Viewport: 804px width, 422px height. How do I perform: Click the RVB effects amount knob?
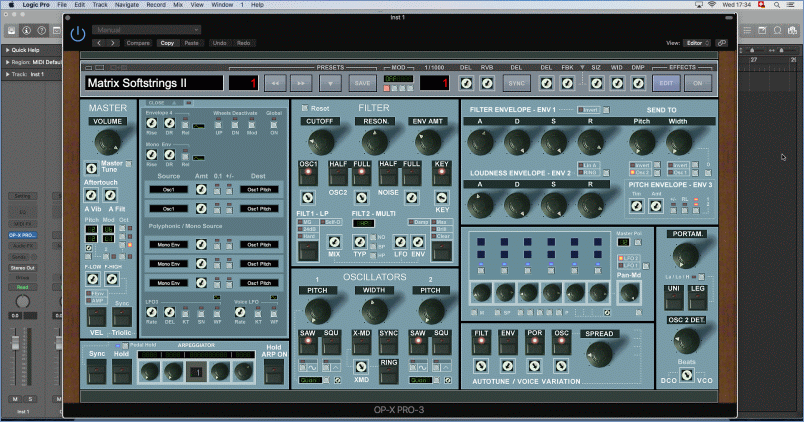click(487, 83)
